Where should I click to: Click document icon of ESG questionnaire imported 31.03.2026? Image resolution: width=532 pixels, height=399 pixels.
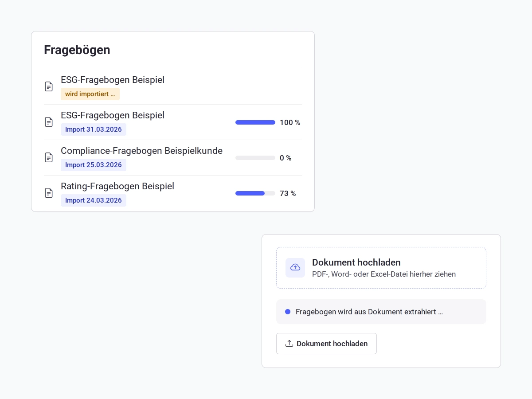(x=49, y=122)
